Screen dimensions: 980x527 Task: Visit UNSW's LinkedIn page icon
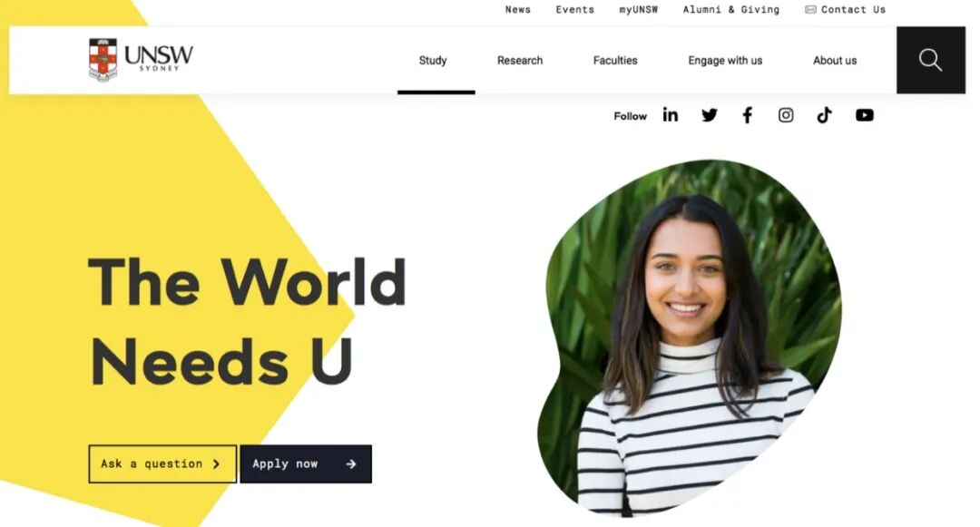(x=670, y=115)
